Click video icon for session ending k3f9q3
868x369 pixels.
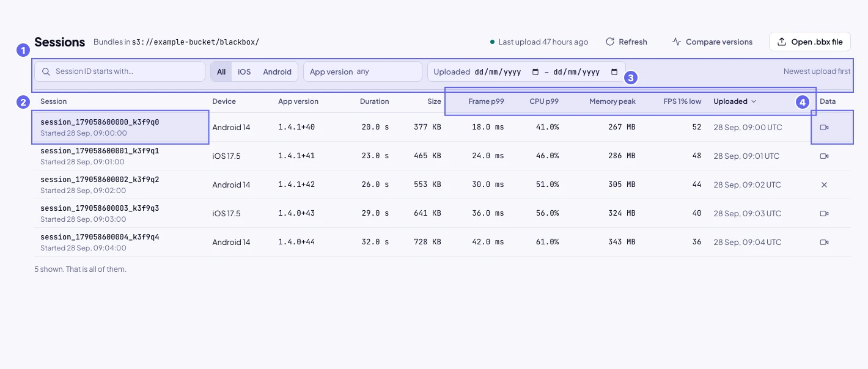(824, 213)
